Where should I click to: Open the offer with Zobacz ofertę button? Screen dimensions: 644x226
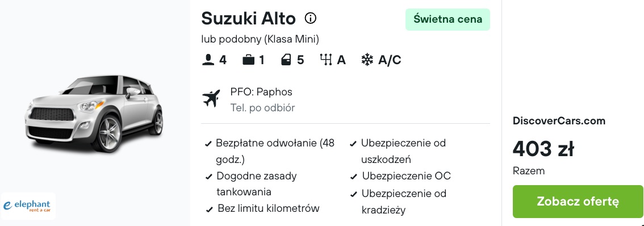click(578, 202)
